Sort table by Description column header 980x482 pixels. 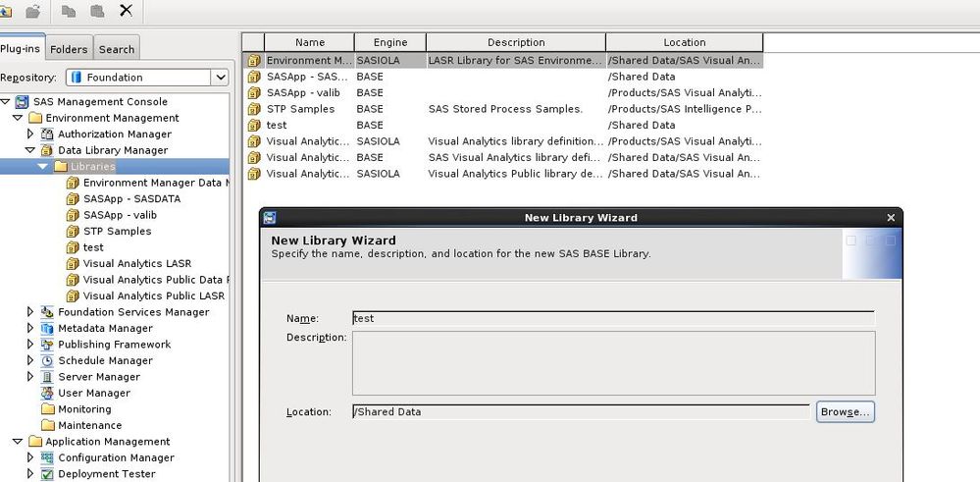coord(516,42)
